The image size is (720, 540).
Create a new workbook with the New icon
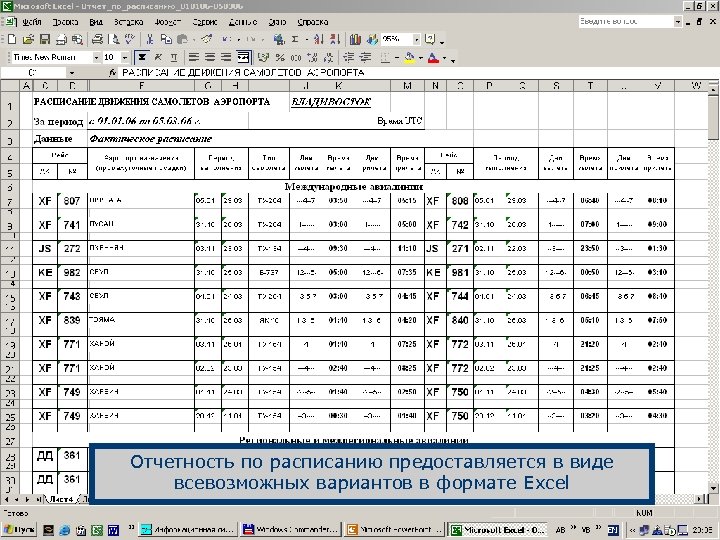point(12,39)
